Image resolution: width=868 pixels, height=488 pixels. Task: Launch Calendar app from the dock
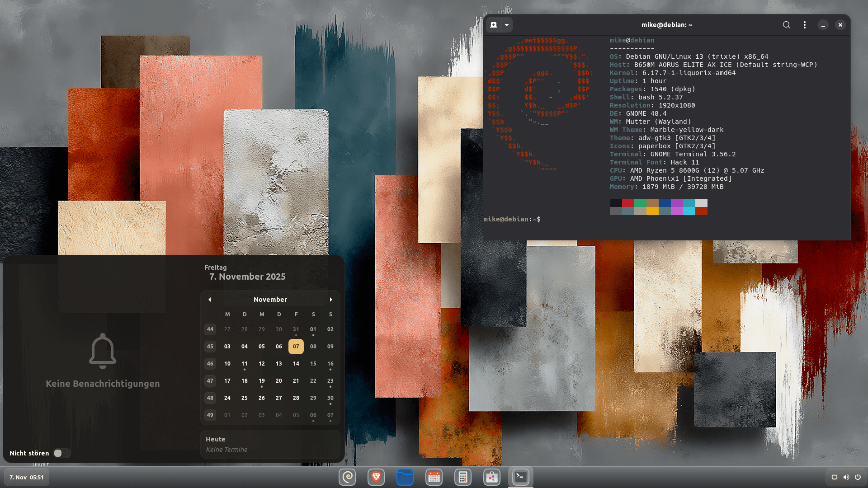[x=434, y=477]
